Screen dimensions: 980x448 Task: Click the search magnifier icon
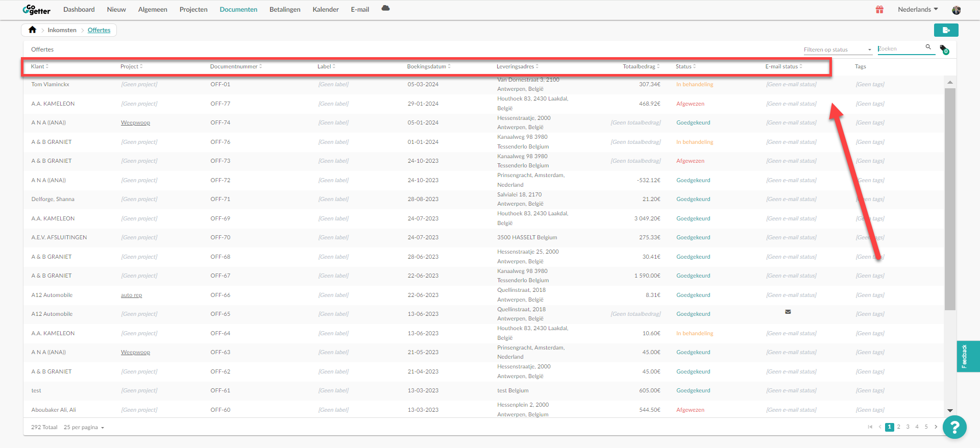point(928,47)
